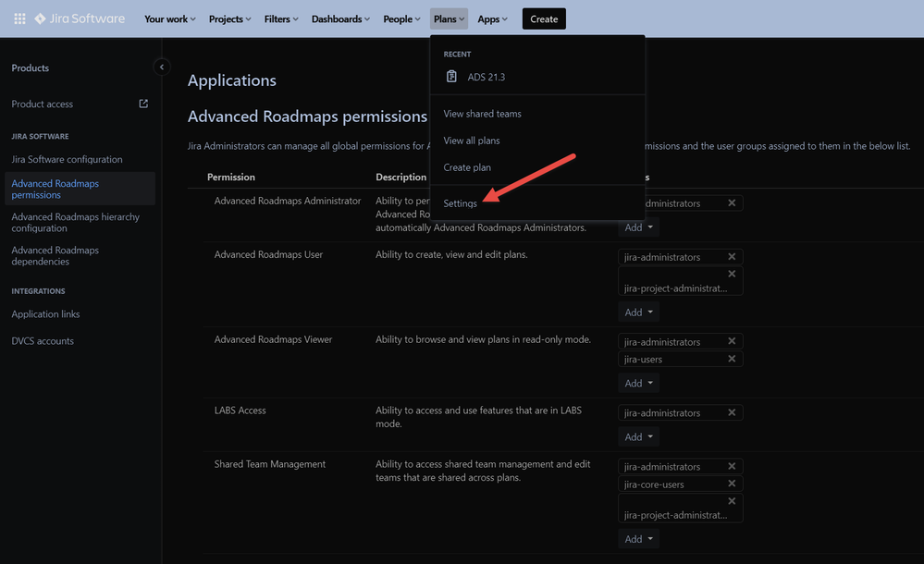
Task: Remove jira-project-administrat... from Advanced Roadmaps User
Action: click(x=732, y=274)
